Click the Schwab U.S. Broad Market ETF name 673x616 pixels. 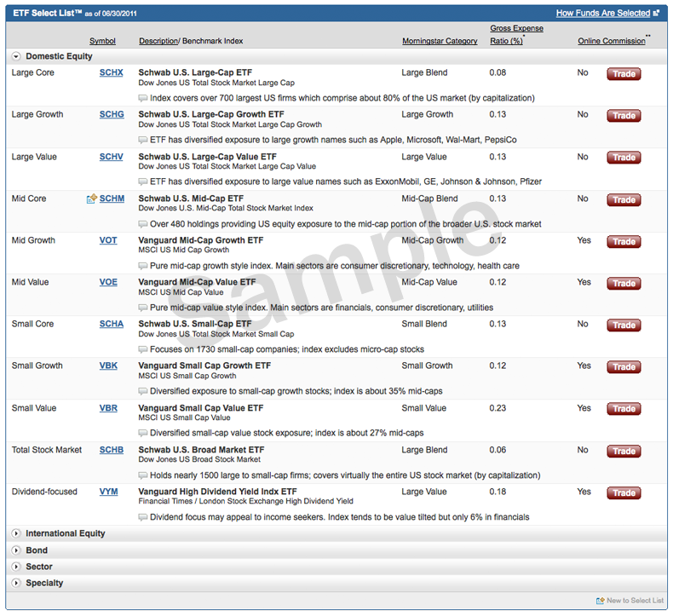point(201,450)
